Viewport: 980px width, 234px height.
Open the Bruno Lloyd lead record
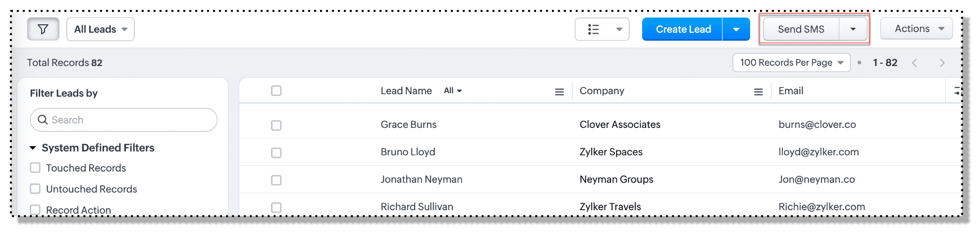[408, 152]
